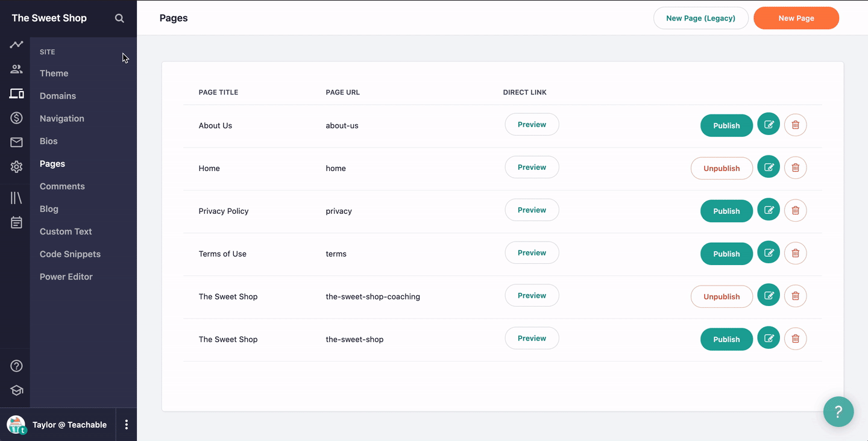Edit the About Us page
This screenshot has height=441, width=868.
click(769, 124)
